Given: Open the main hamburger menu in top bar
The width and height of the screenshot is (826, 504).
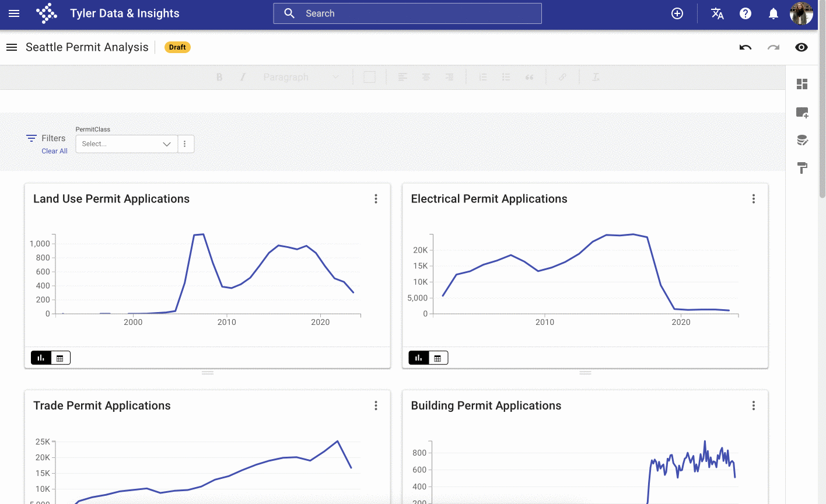Looking at the screenshot, I should (14, 13).
